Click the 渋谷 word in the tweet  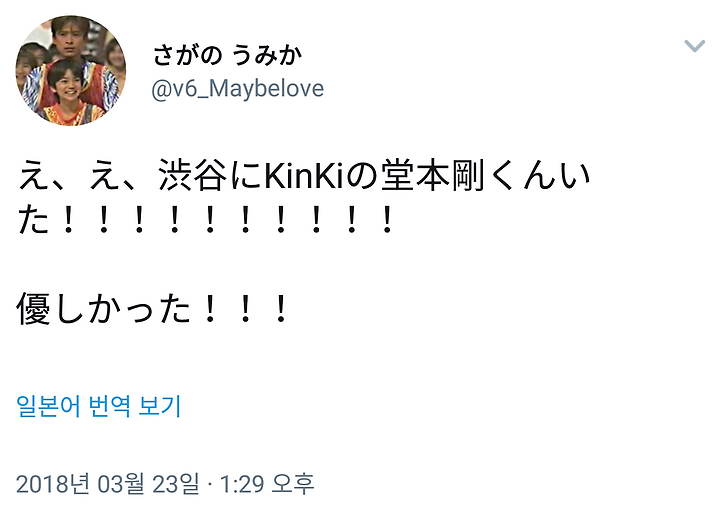point(193,175)
